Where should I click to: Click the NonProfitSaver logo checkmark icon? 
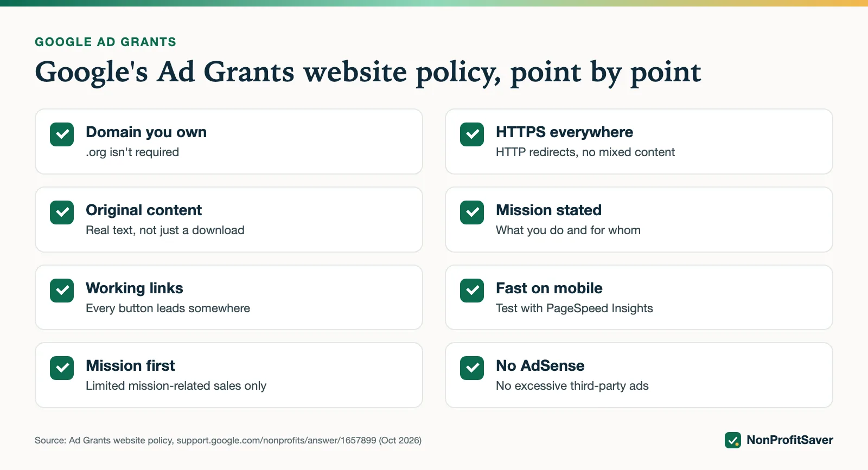coord(733,440)
